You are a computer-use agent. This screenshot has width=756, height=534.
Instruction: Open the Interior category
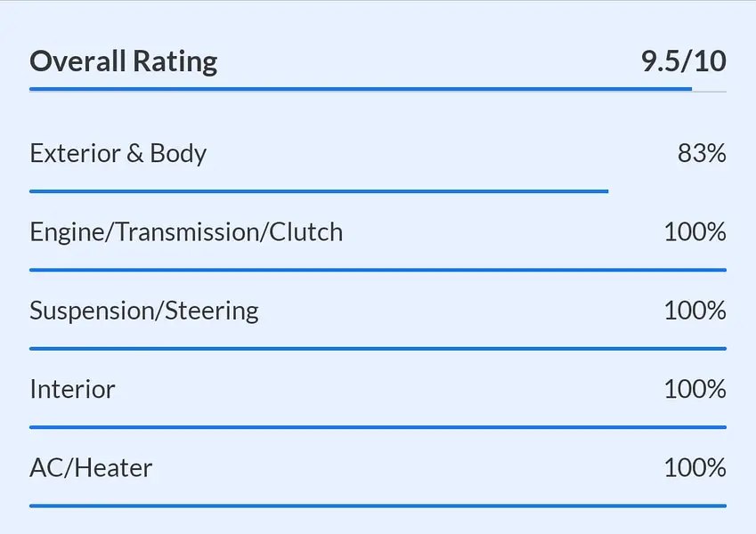(x=72, y=389)
